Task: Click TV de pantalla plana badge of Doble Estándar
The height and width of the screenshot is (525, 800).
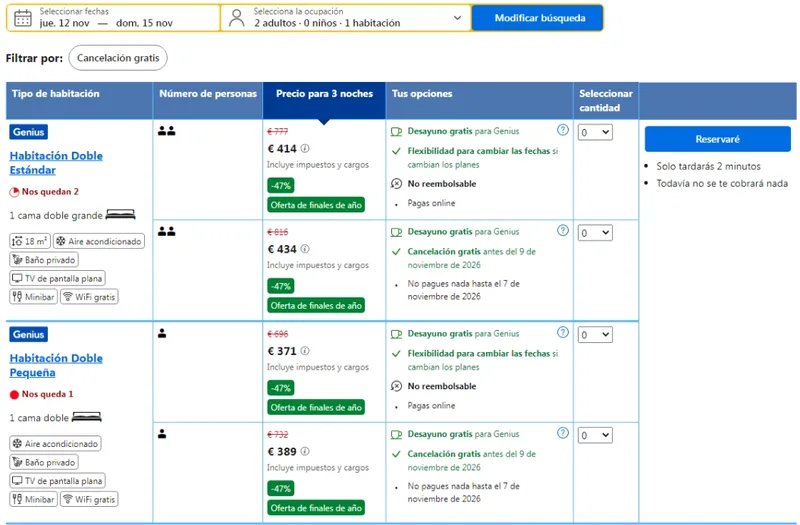Action: click(x=58, y=279)
